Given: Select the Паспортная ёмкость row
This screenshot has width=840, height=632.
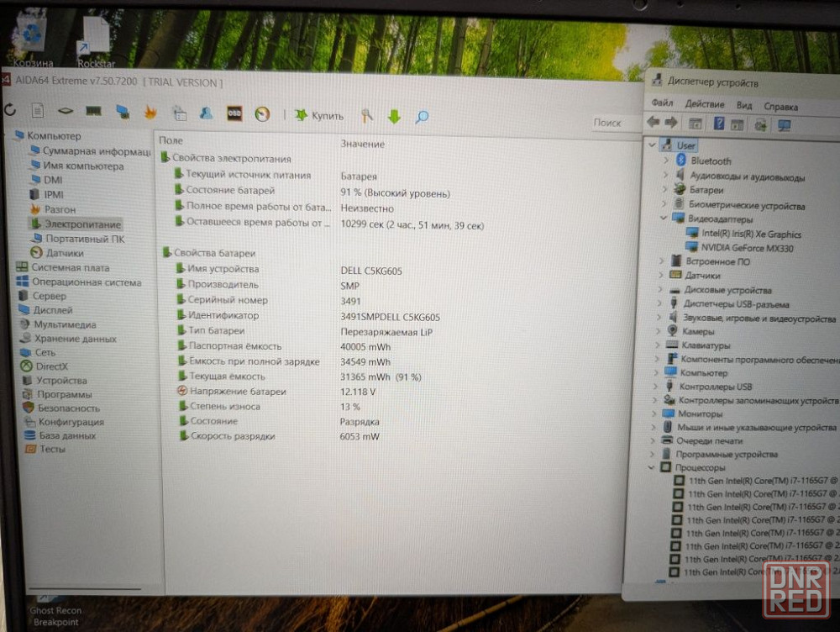Looking at the screenshot, I should (285, 347).
